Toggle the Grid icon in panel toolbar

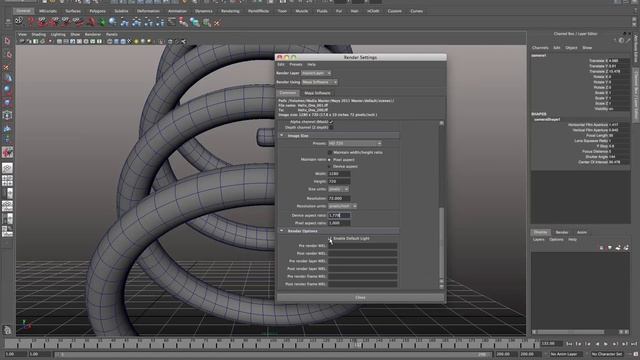point(59,42)
